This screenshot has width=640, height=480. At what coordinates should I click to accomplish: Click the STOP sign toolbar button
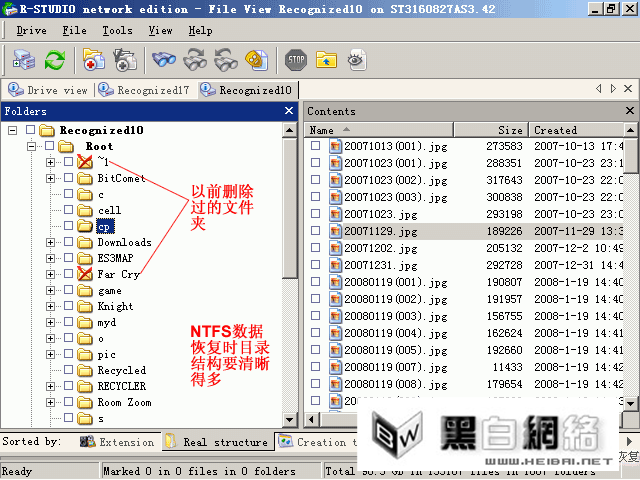click(x=296, y=60)
